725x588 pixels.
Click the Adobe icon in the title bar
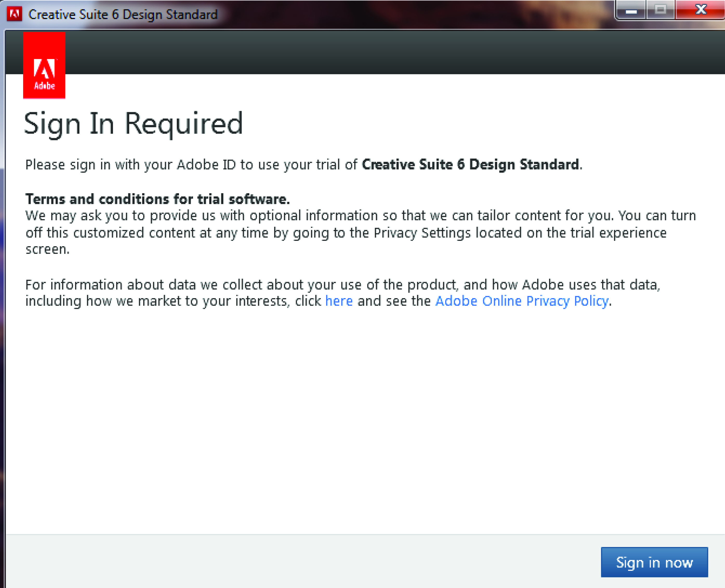pos(14,14)
